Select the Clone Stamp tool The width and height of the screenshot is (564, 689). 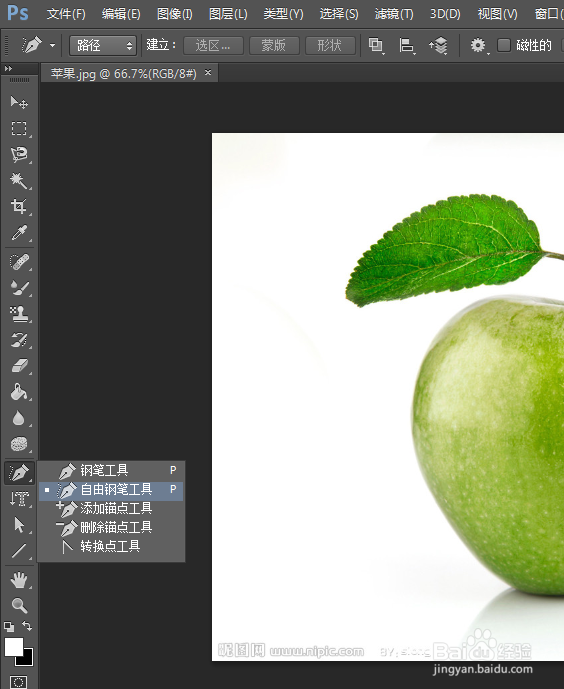(x=19, y=314)
